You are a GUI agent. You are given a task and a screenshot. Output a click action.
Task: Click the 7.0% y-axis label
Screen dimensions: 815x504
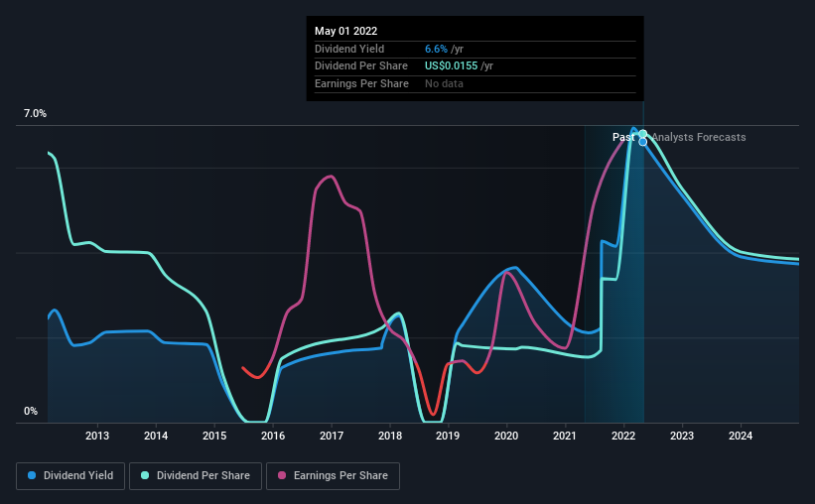click(35, 113)
